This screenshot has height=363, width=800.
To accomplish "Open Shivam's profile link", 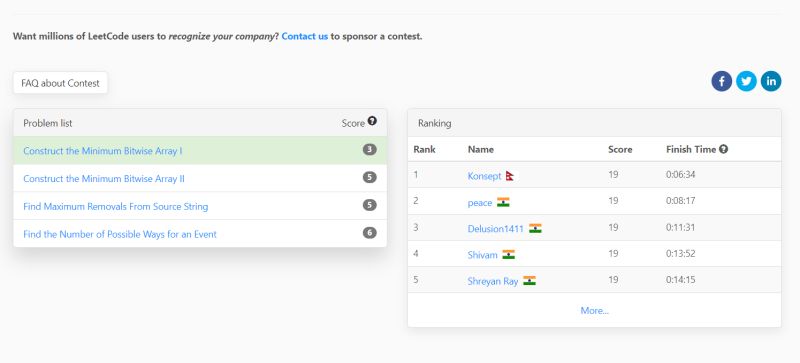I will pos(482,255).
